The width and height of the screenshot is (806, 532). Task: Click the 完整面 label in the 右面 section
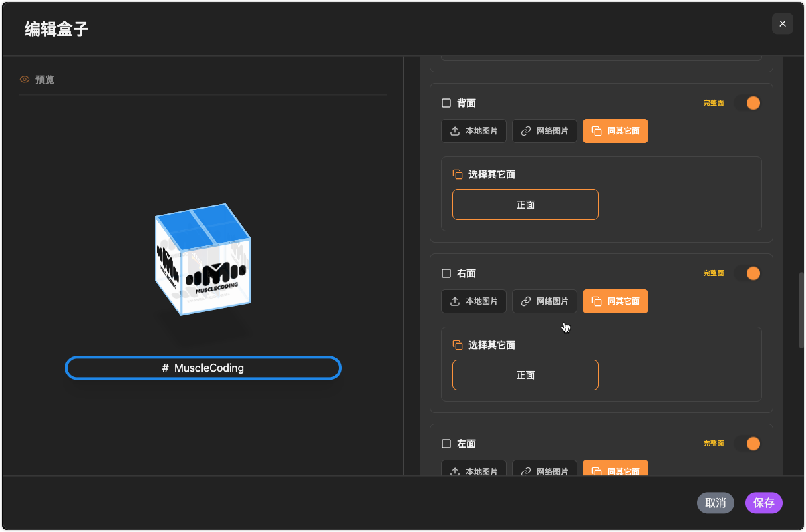click(713, 273)
